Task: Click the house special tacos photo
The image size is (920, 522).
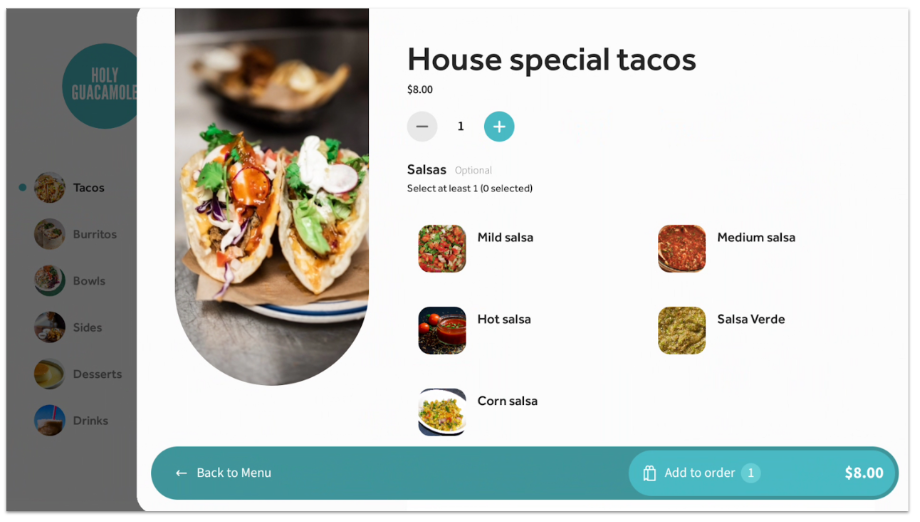Action: [272, 196]
